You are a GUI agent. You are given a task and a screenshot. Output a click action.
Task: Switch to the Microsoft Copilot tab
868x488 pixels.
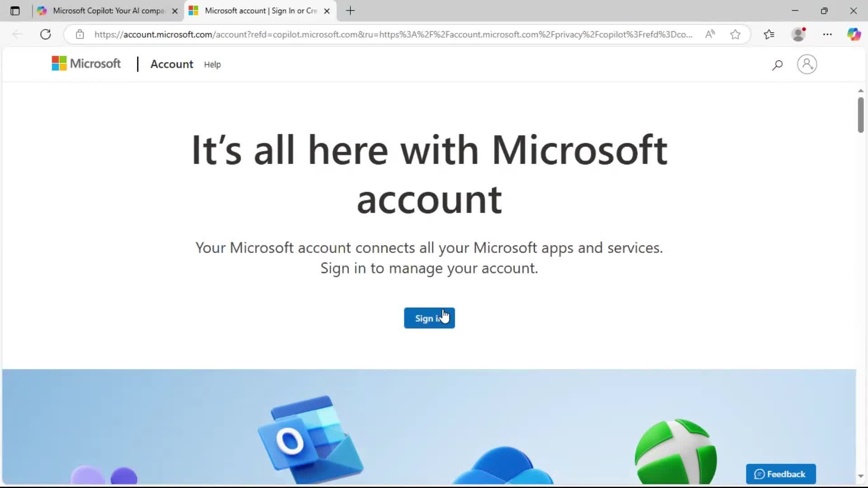click(x=108, y=11)
